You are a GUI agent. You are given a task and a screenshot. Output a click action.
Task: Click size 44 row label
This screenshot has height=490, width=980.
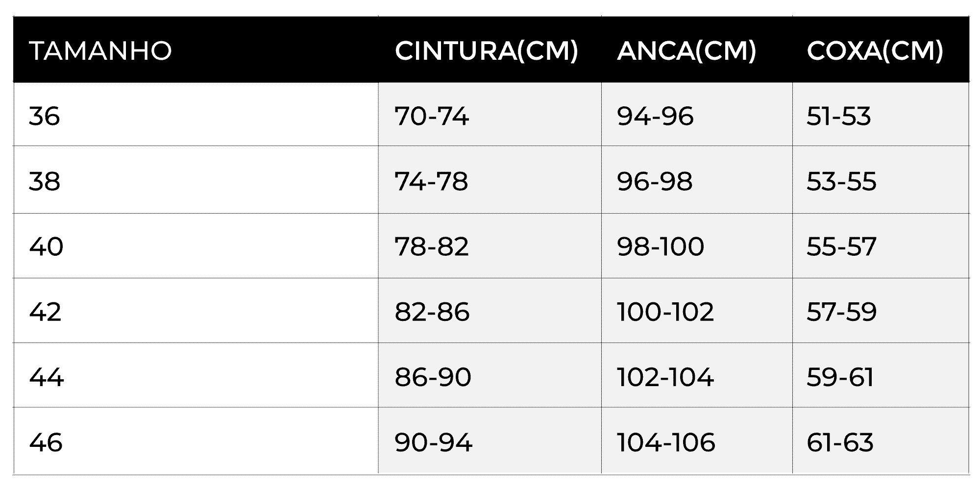click(x=46, y=377)
